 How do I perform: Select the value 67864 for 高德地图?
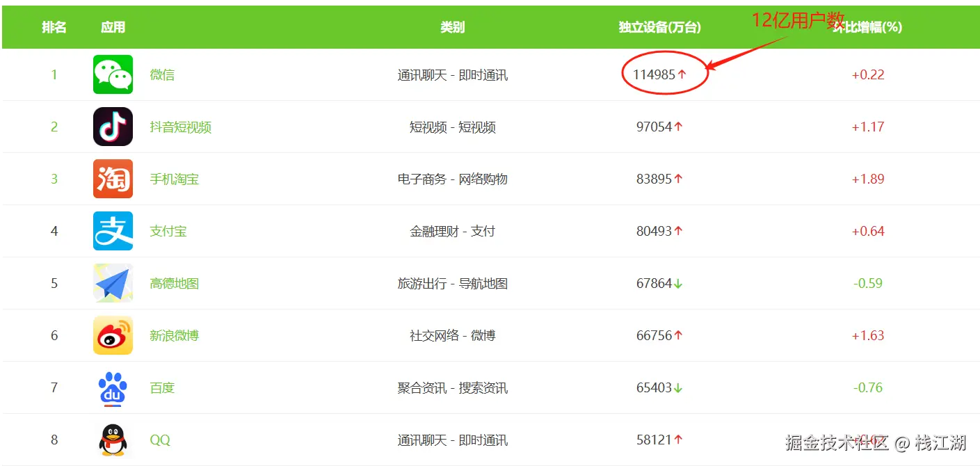coord(654,283)
